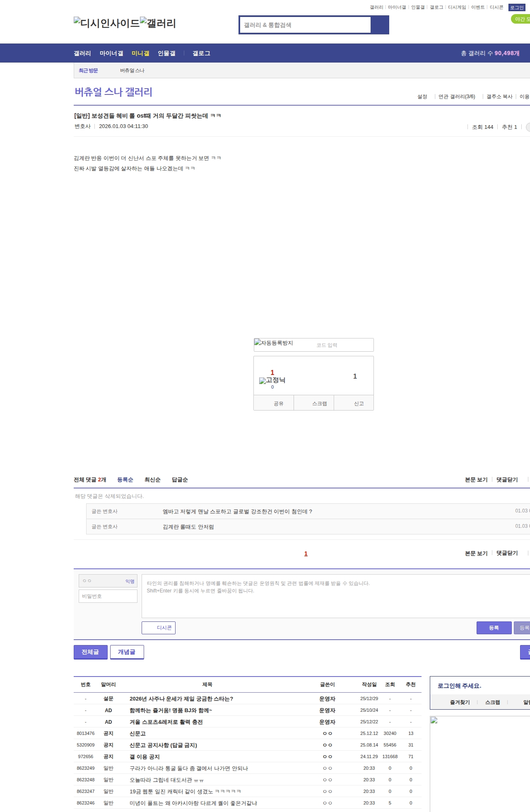Click the 갤러리 logo image beside DCInside
This screenshot has width=530, height=812.
[x=158, y=23]
